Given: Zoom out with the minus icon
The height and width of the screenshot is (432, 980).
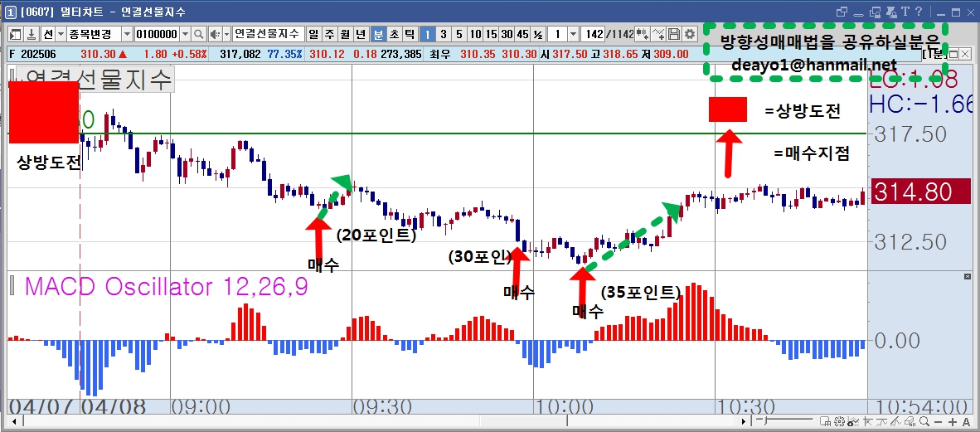Looking at the screenshot, I should [938, 422].
